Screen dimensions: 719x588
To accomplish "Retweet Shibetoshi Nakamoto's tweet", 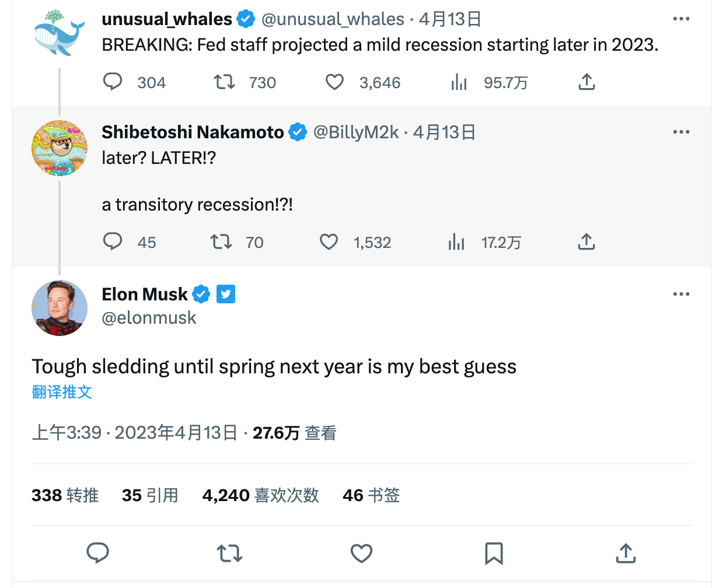I will pos(221,242).
